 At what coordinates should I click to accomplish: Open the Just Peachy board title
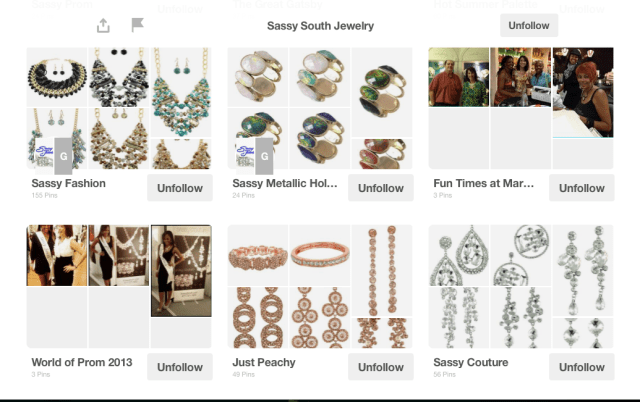tap(264, 362)
